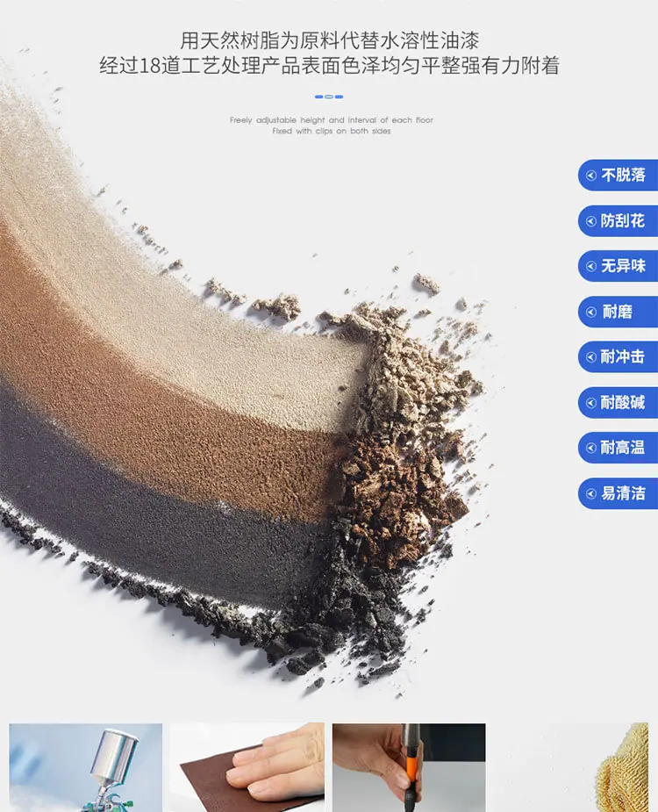Click the arrow icon beside 无异味
Viewport: 658px width, 812px height.
click(590, 266)
